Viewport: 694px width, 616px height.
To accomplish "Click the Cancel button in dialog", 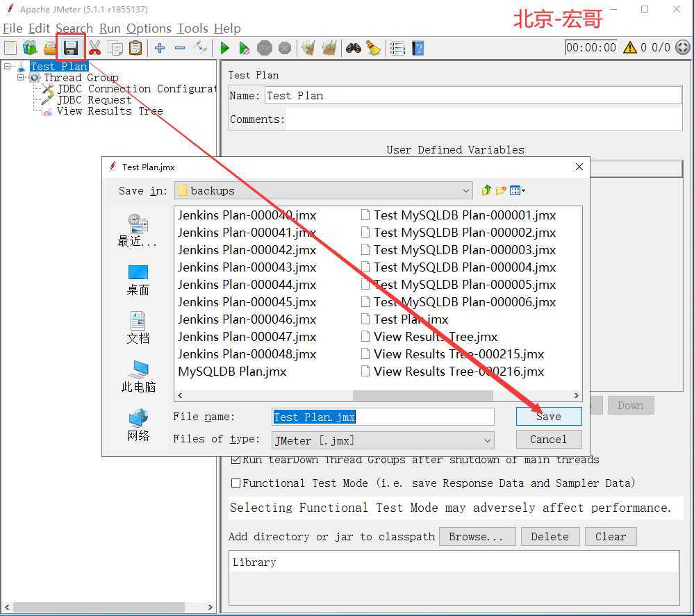I will coord(549,440).
